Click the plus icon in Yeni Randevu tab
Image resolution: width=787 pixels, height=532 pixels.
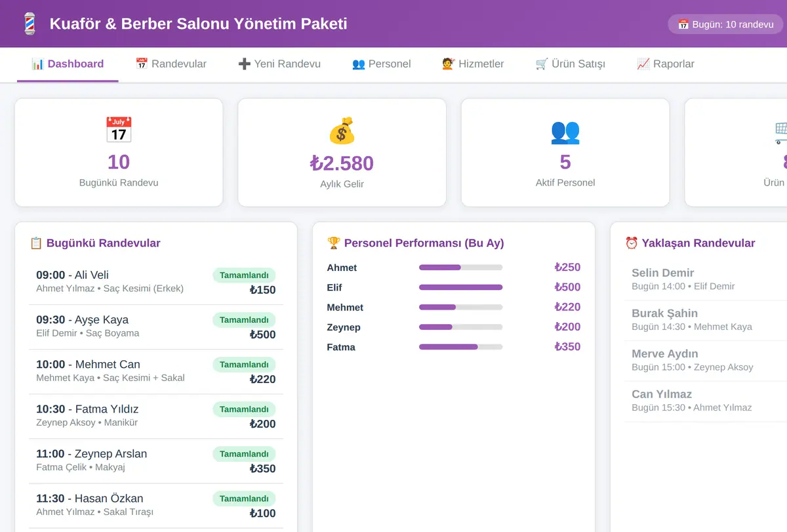tap(245, 64)
